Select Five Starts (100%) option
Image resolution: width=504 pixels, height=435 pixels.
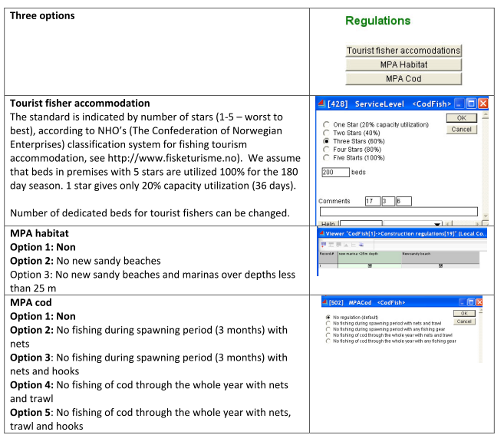pyautogui.click(x=326, y=158)
